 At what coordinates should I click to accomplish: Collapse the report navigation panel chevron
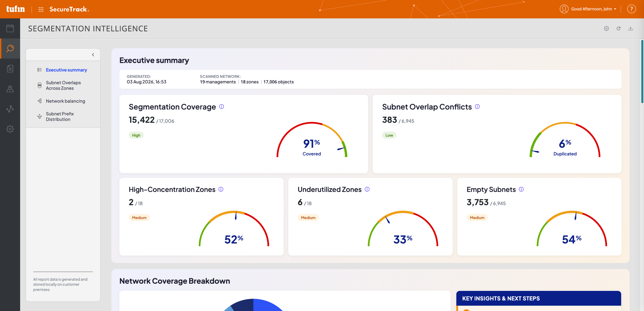point(93,55)
